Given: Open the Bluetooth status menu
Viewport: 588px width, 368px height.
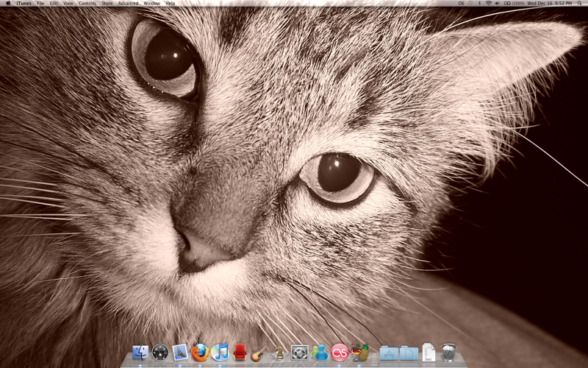Looking at the screenshot, I should pos(480,3).
